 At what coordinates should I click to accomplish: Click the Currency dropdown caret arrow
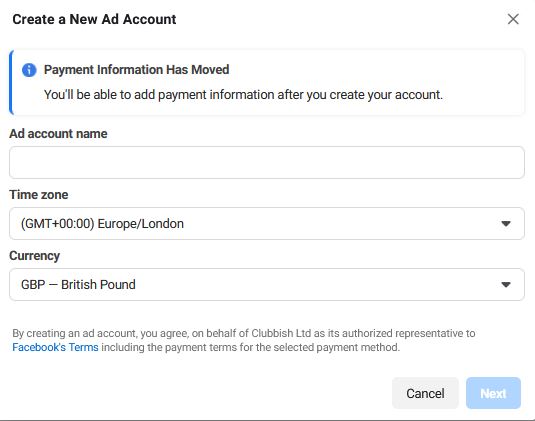coord(506,285)
